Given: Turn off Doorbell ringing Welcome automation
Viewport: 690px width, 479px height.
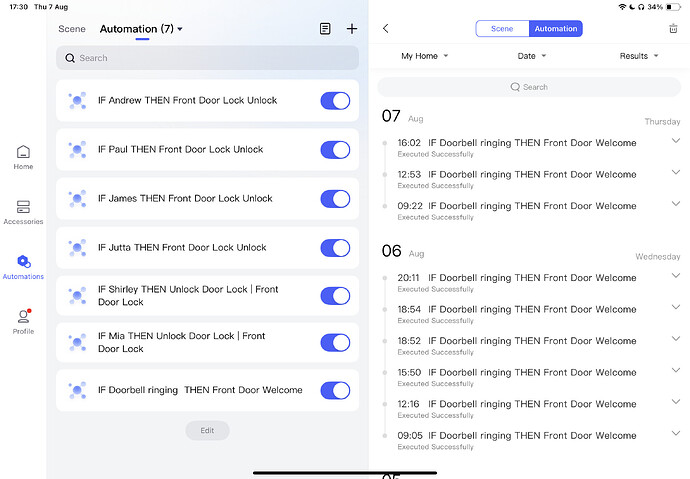Looking at the screenshot, I should pyautogui.click(x=335, y=390).
